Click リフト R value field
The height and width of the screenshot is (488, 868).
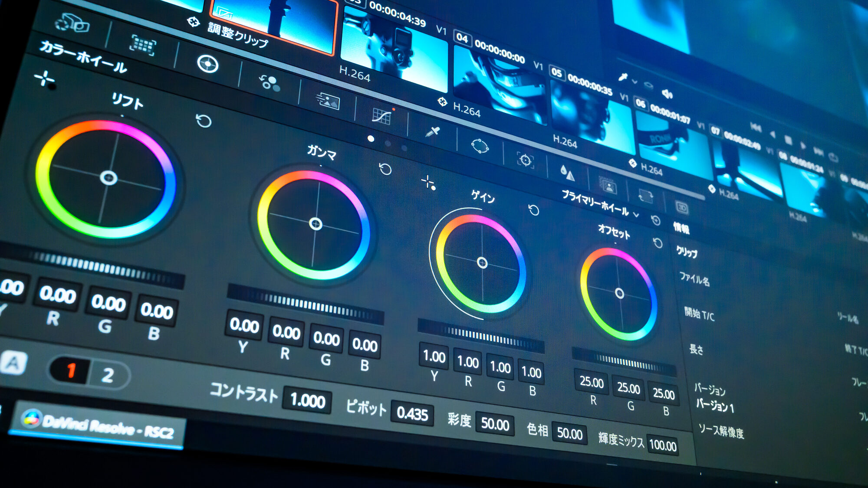click(x=57, y=295)
